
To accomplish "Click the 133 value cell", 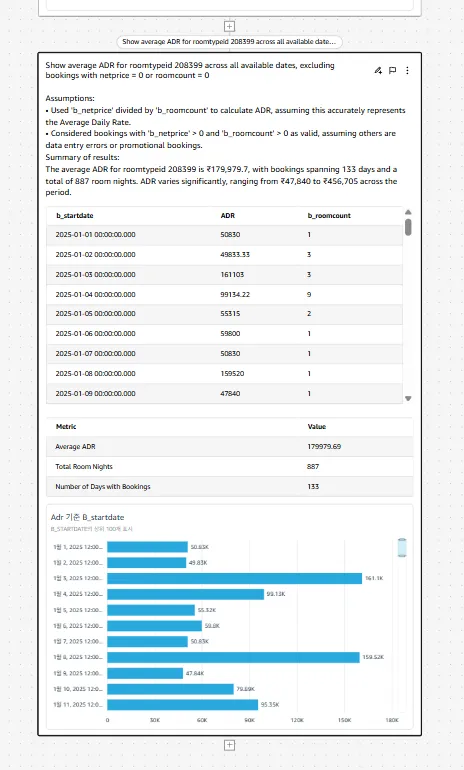I will (x=313, y=487).
